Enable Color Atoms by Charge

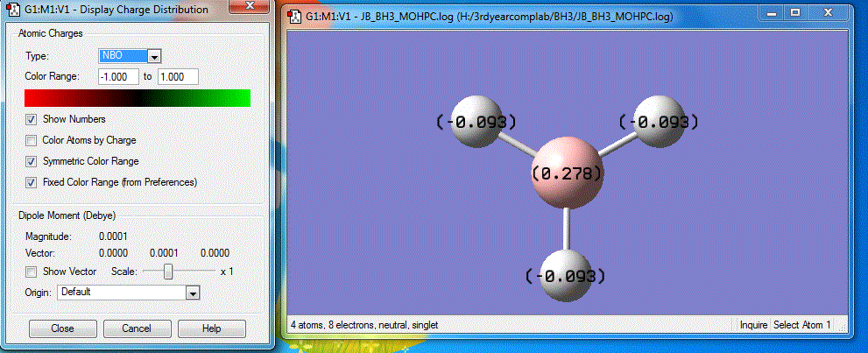[32, 140]
